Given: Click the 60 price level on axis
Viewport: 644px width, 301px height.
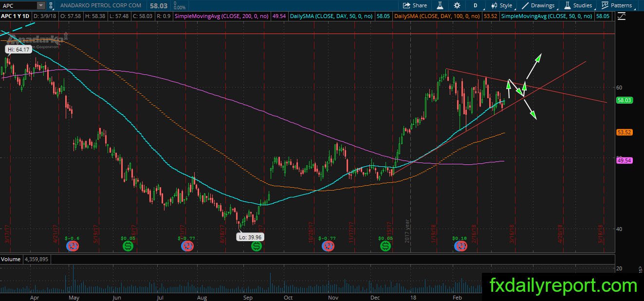Looking at the screenshot, I should [x=620, y=88].
